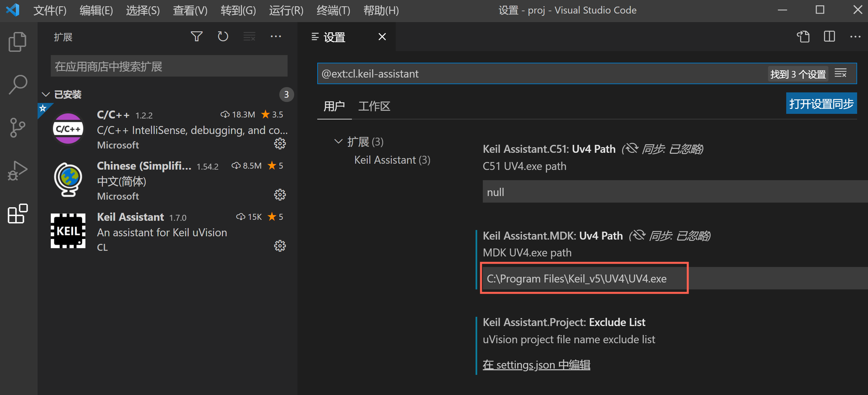Open the Source Control view
Viewport: 868px width, 395px height.
[17, 127]
